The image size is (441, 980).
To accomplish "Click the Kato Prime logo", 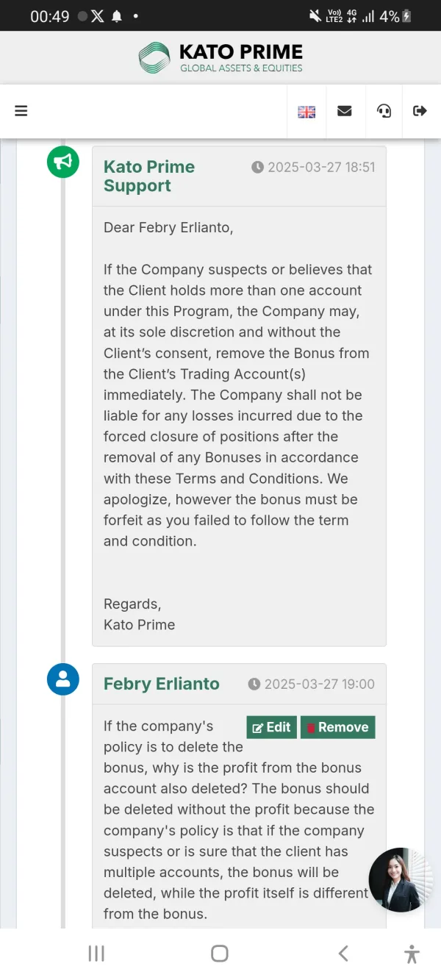I will click(x=220, y=58).
